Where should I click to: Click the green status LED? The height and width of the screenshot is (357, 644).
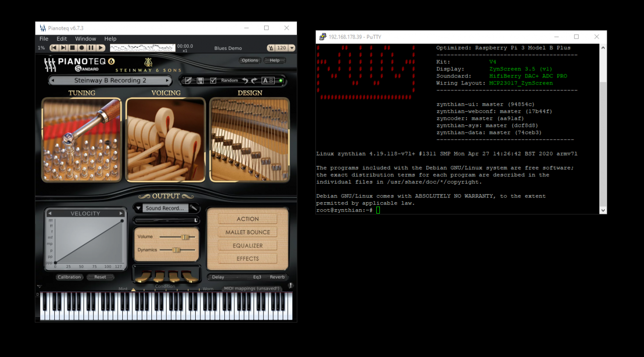coord(281,80)
